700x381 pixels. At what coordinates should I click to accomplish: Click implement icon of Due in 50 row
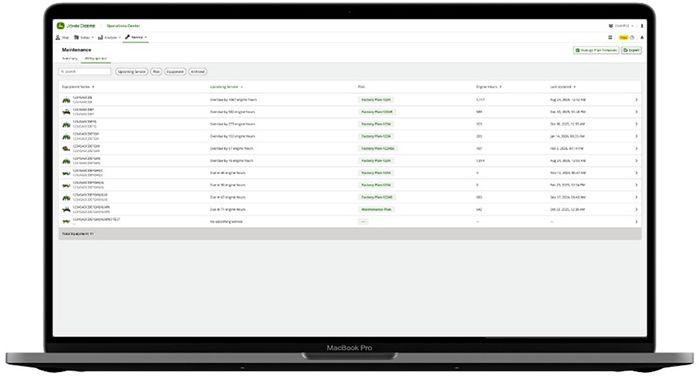(66, 185)
